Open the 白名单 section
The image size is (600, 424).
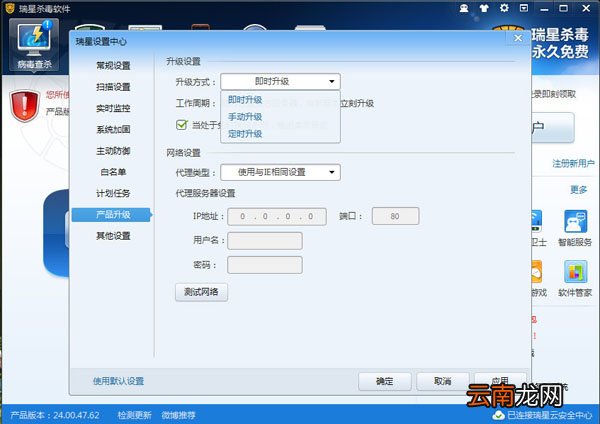click(x=113, y=172)
